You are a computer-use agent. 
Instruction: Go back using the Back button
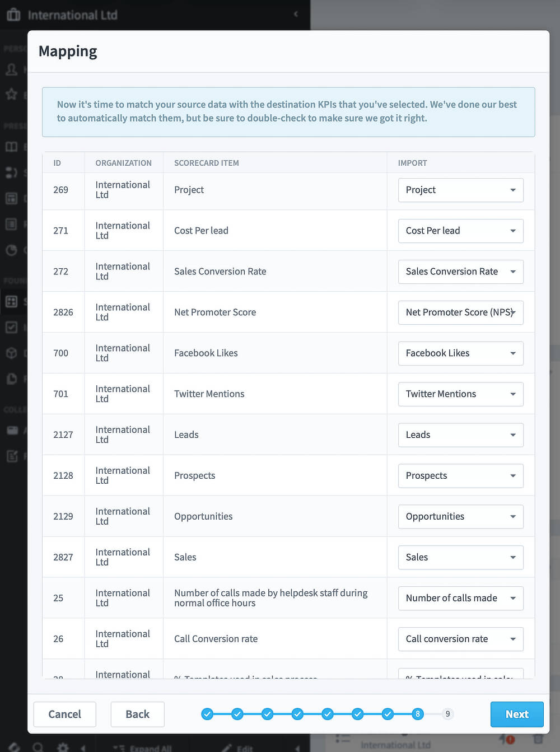137,714
